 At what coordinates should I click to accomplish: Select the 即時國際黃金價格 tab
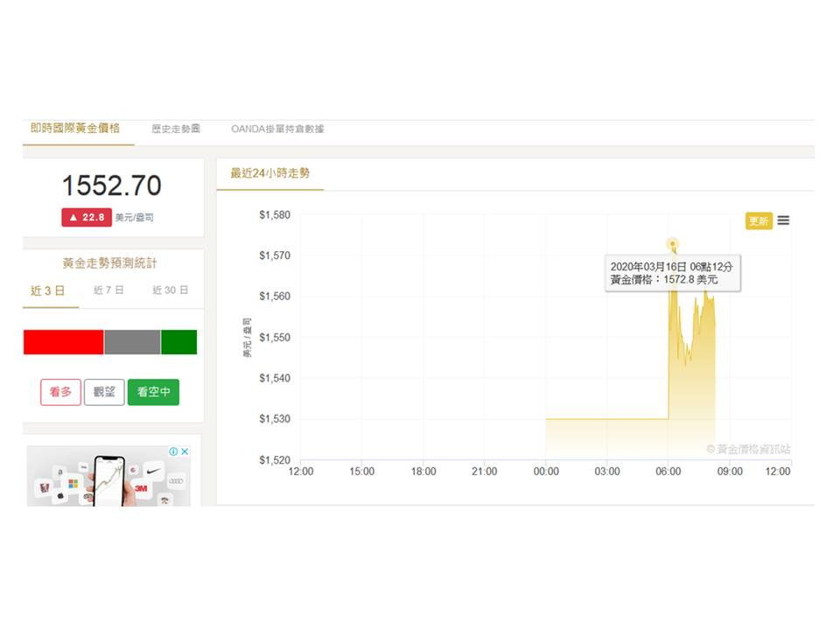75,128
